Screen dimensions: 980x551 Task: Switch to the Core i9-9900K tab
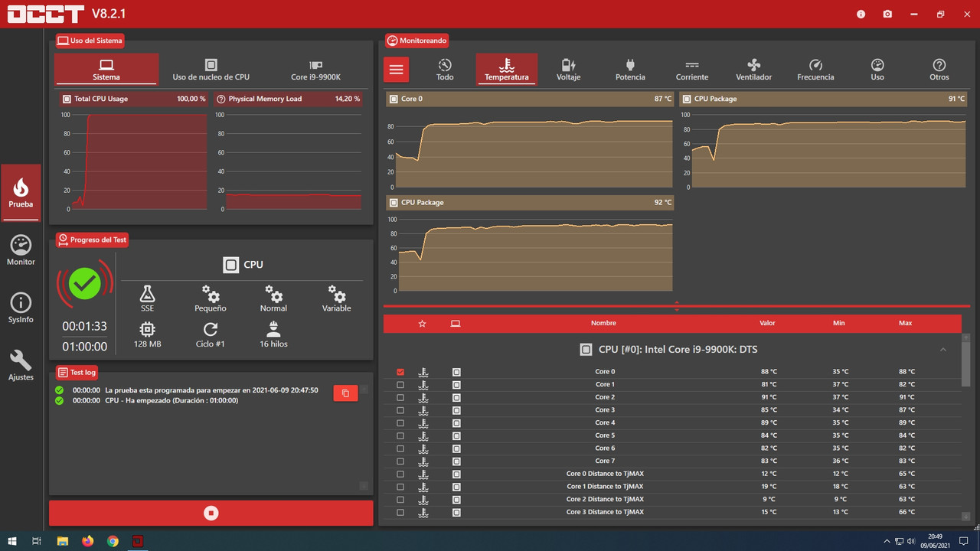coord(315,69)
